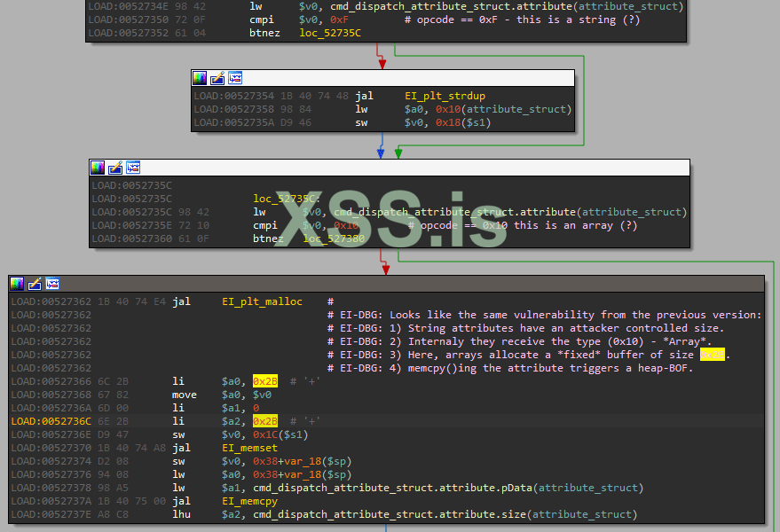This screenshot has width=780, height=532.
Task: Select the loc_52735C: label line
Action: pyautogui.click(x=287, y=199)
